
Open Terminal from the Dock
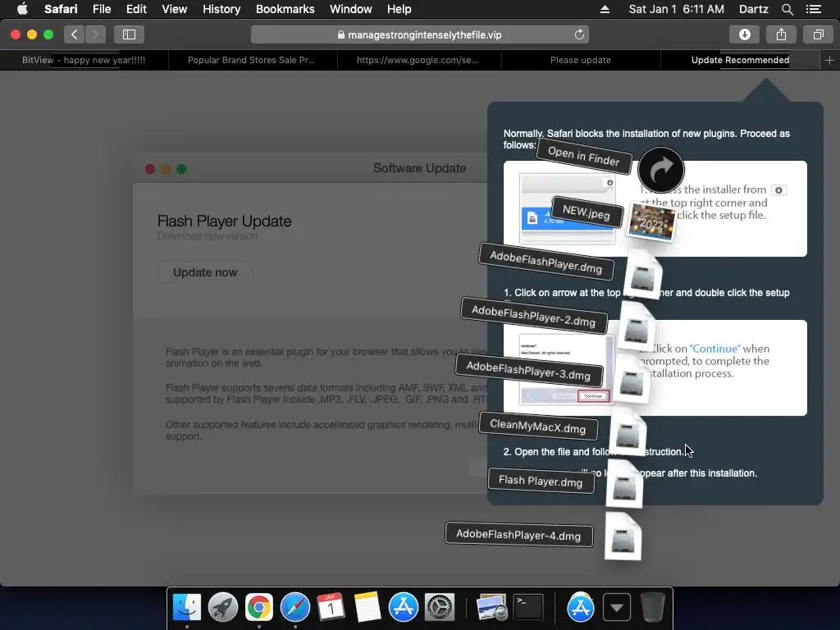click(528, 608)
